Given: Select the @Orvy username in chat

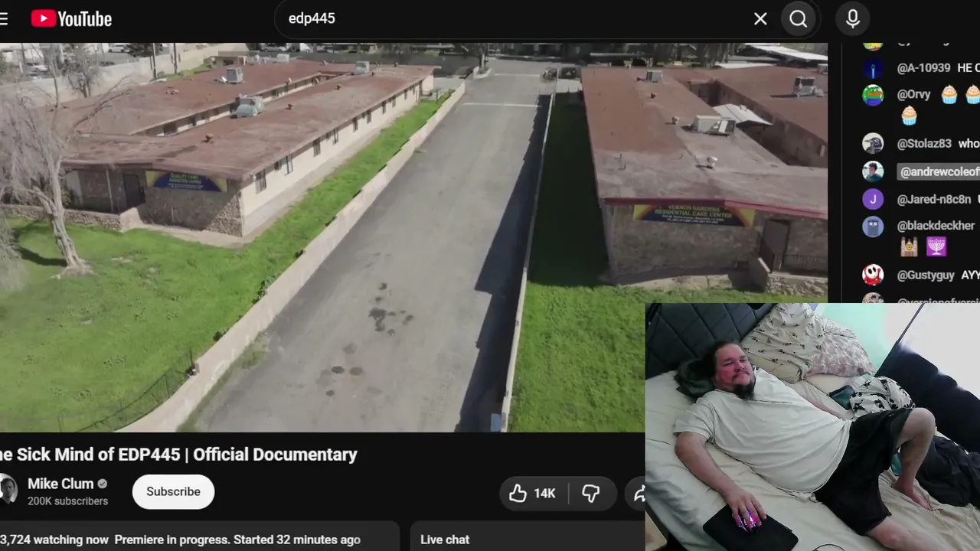Looking at the screenshot, I should click(914, 95).
